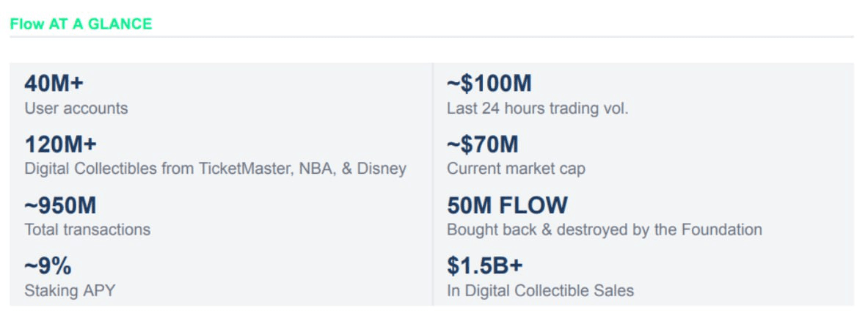The image size is (868, 316).
Task: Select the 40M+ user accounts figure
Action: pos(54,84)
